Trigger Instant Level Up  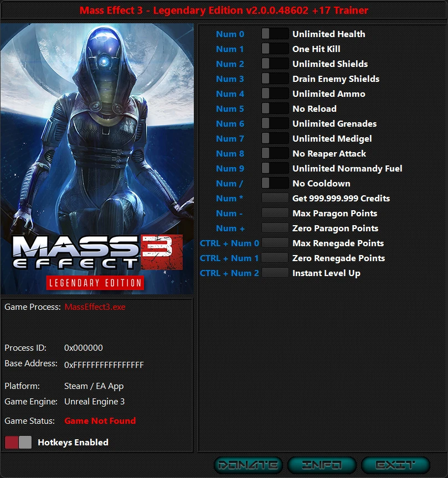tap(275, 273)
